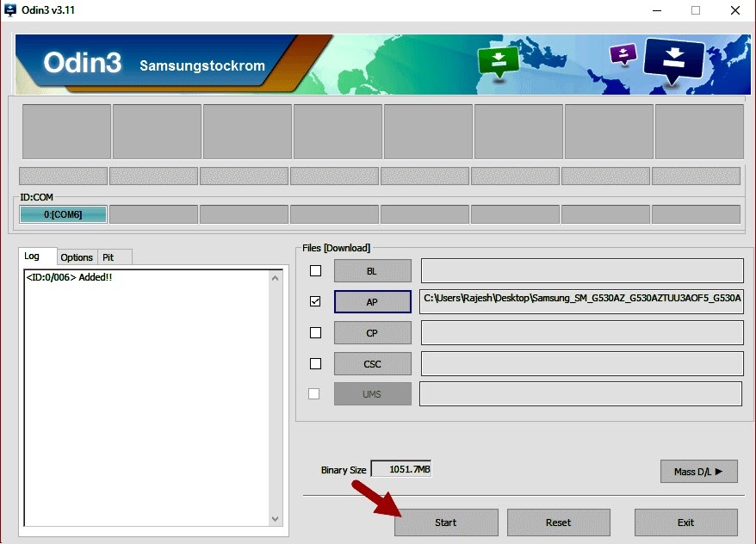Image resolution: width=756 pixels, height=544 pixels.
Task: Enable the CP checkbox
Action: pos(315,332)
